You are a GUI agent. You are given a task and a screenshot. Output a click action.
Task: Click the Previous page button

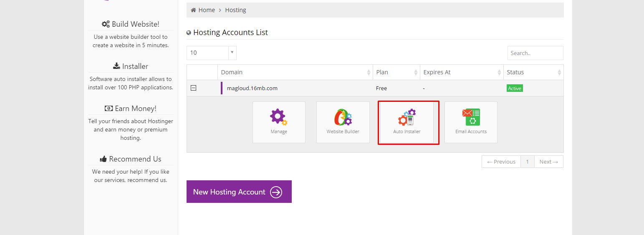[x=501, y=162]
